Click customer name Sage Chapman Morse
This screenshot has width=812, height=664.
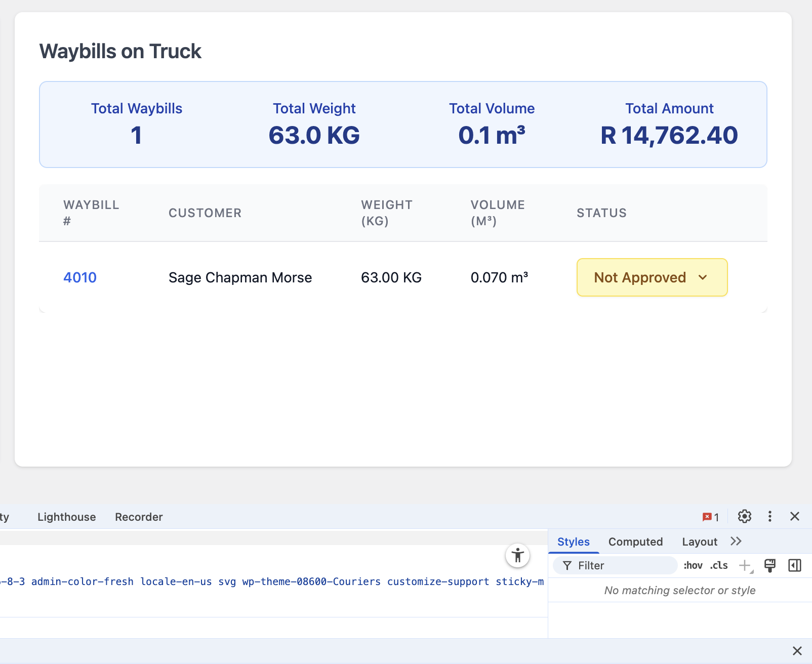tap(240, 277)
